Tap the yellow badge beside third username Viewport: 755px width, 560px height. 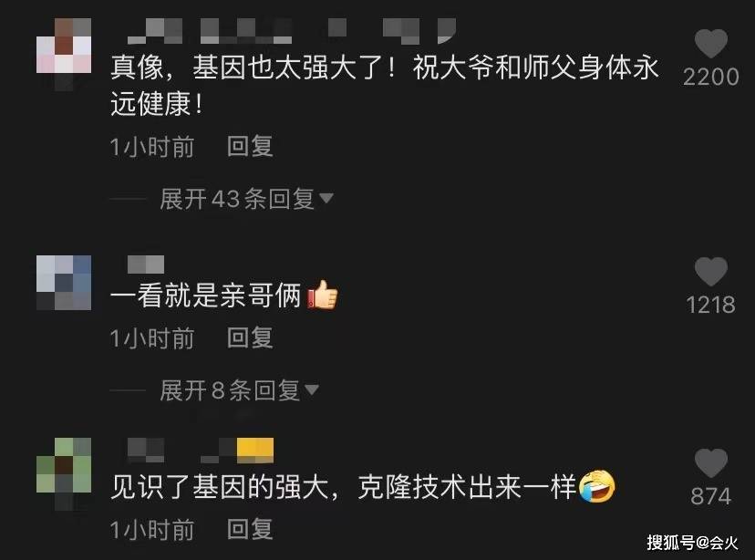tap(255, 451)
